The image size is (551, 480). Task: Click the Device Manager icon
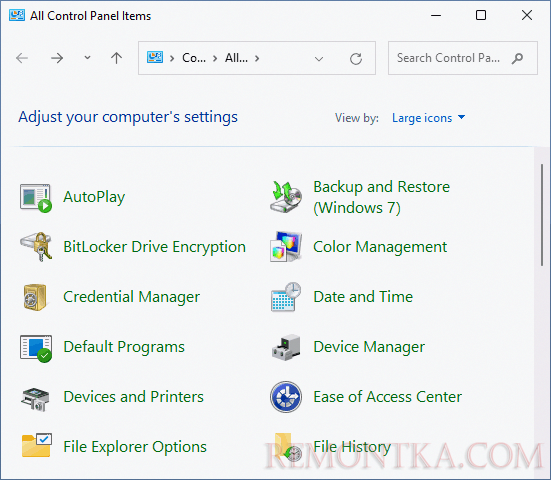[286, 347]
